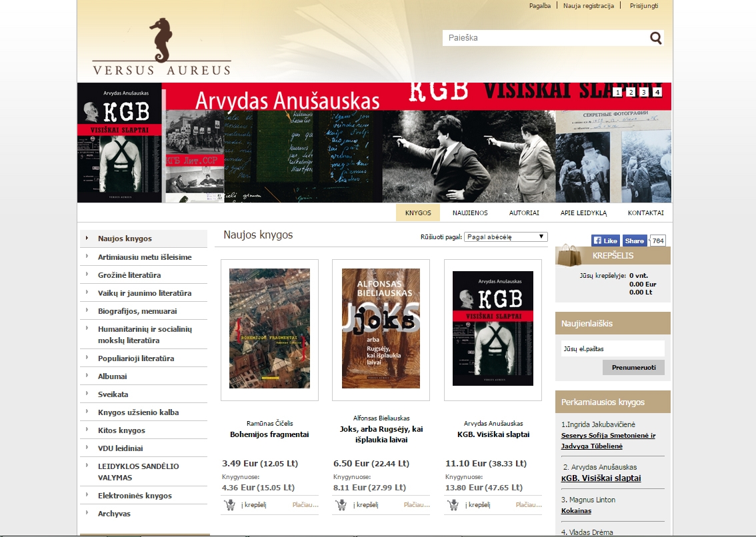This screenshot has height=537, width=756.
Task: Expand the VDU leidiniai category arrow
Action: (87, 447)
